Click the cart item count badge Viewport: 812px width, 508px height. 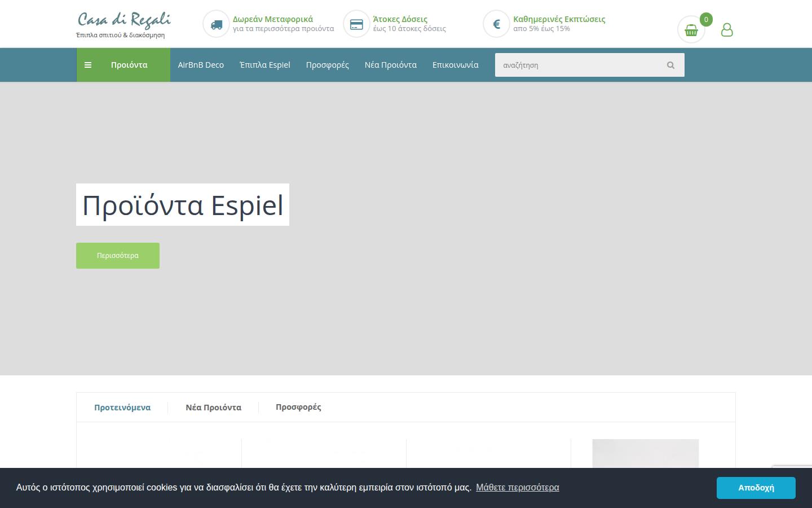point(706,20)
